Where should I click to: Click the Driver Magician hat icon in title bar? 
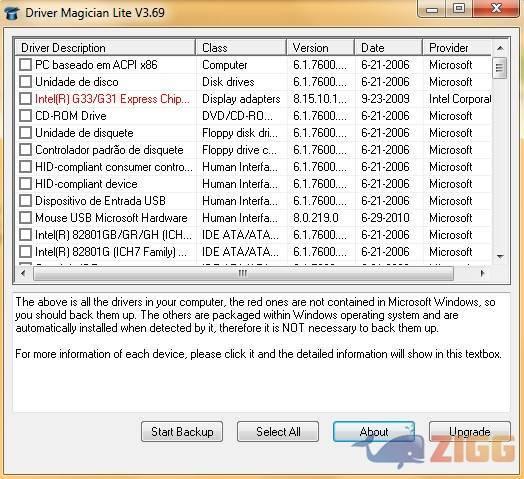[12, 13]
